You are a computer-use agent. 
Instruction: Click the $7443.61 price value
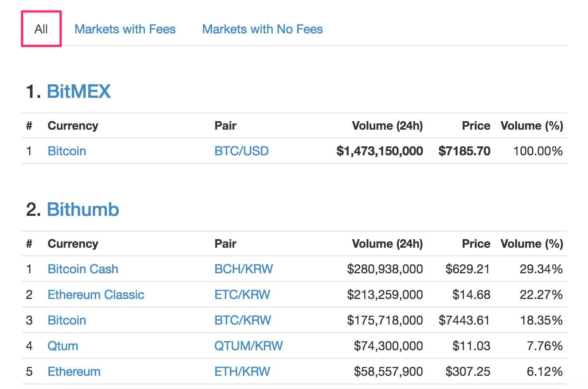[464, 320]
